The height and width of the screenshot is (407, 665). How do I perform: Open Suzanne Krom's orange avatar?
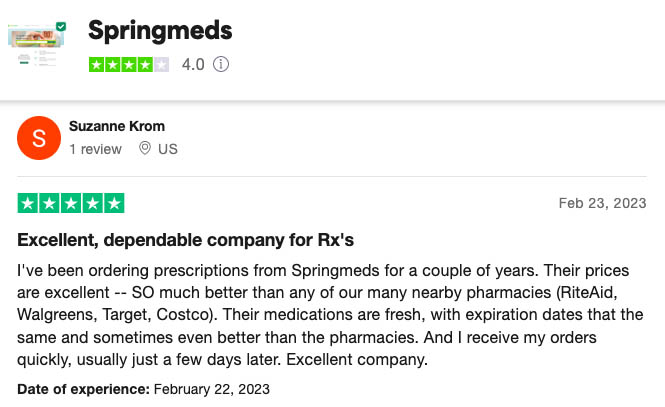click(x=39, y=138)
